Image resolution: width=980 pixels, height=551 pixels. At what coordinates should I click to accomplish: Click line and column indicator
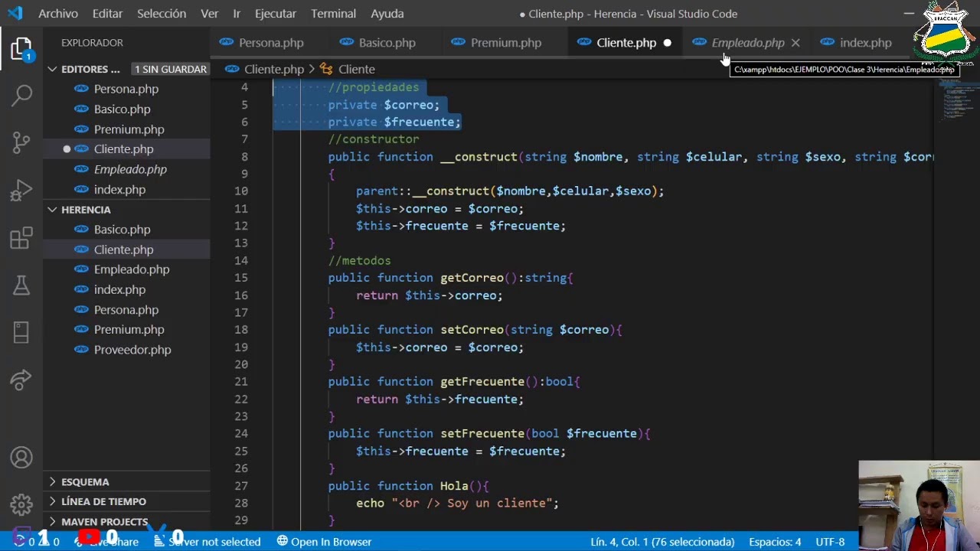(662, 542)
